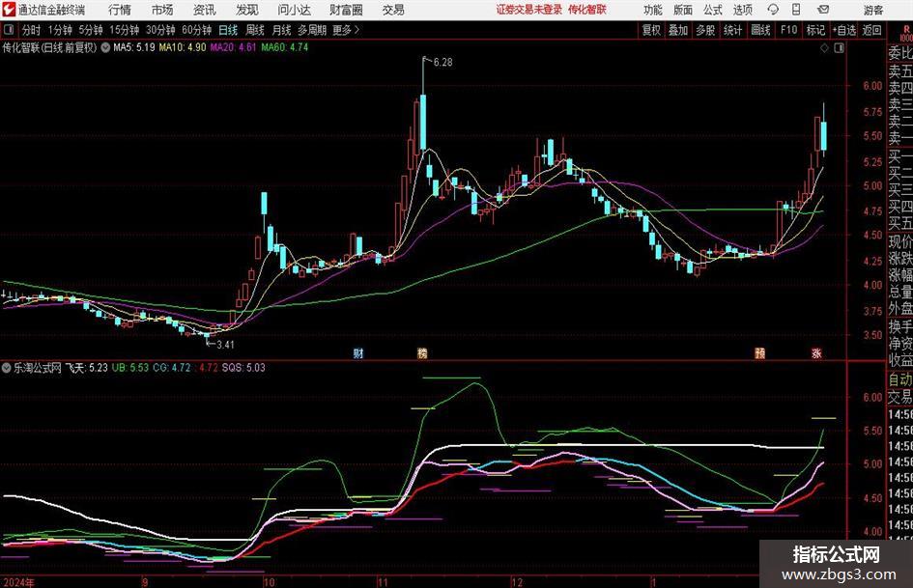
Task: Click the 2024年 date label on the time axis
Action: tap(18, 582)
